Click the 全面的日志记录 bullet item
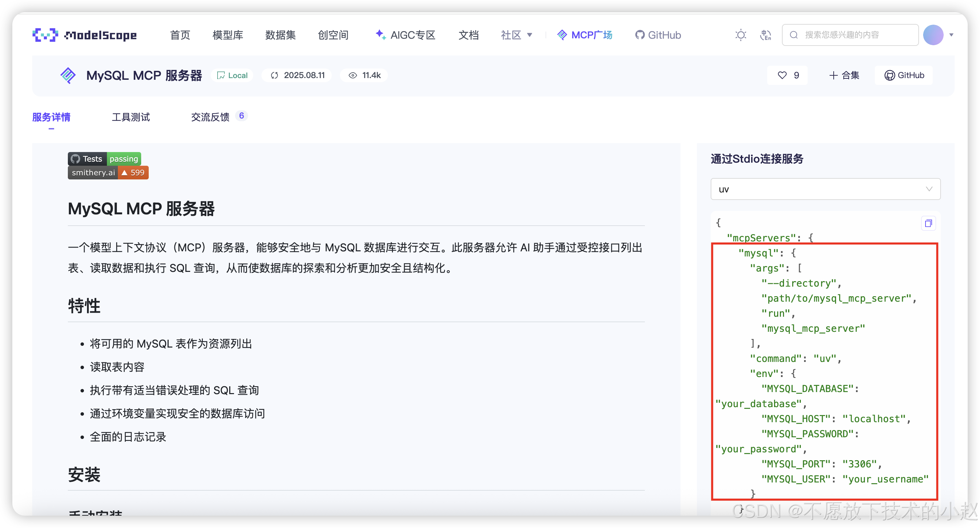This screenshot has width=980, height=528. 128,437
